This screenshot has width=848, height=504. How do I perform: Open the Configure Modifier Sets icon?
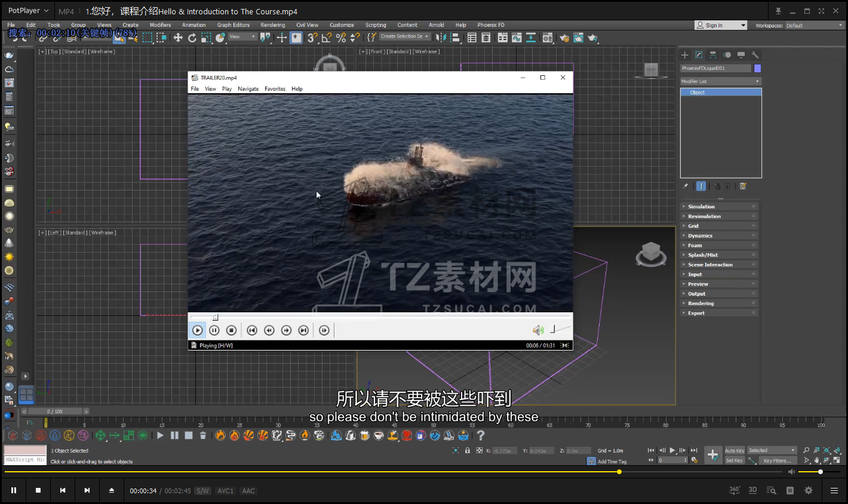[743, 186]
